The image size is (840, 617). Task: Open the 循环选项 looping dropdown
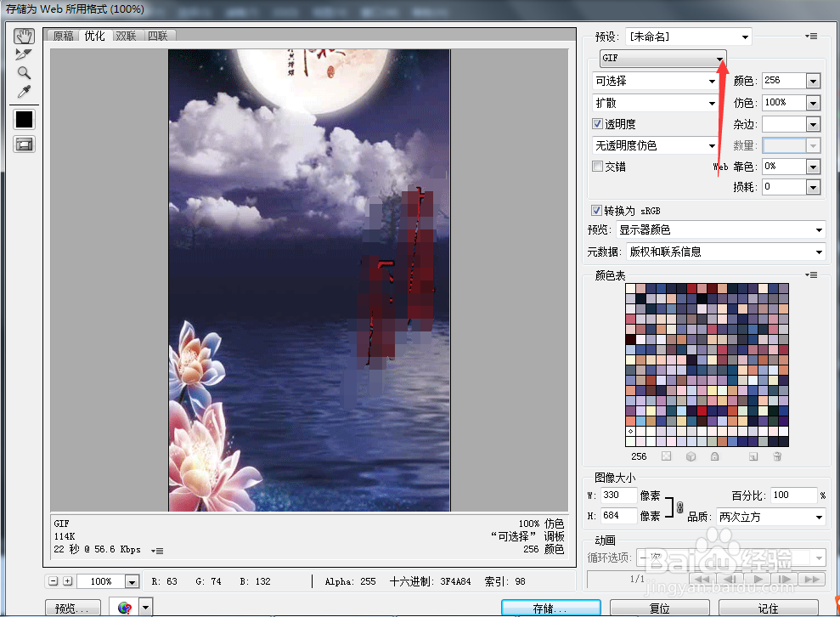pyautogui.click(x=730, y=558)
